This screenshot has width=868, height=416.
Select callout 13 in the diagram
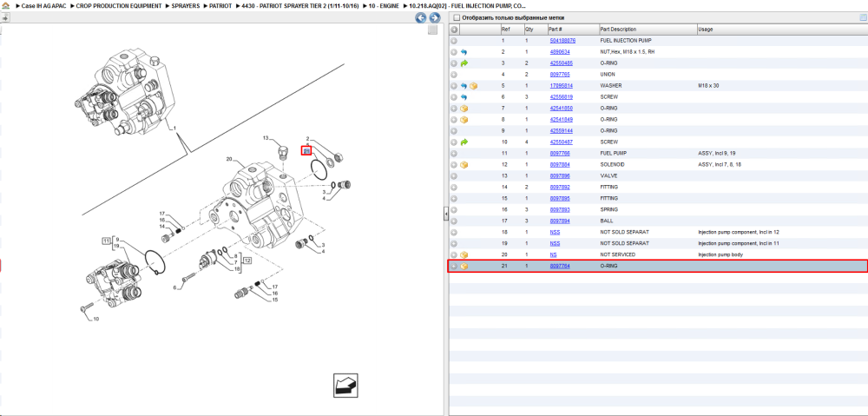pos(265,137)
